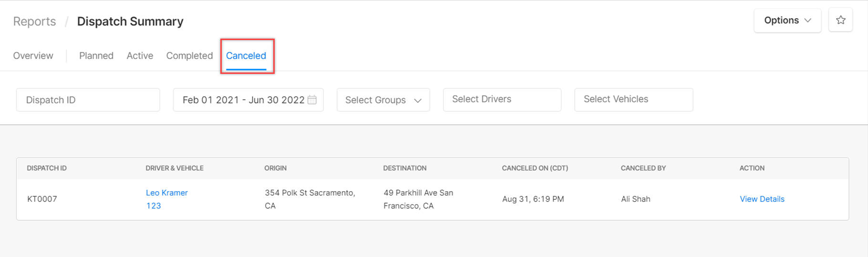Select the Canceled tab
The width and height of the screenshot is (868, 257).
246,55
